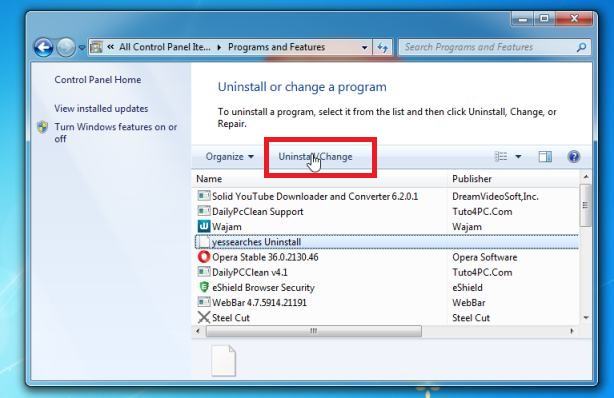Click the horizontal scrollbar right arrow
The width and height of the screenshot is (614, 398).
[572, 331]
